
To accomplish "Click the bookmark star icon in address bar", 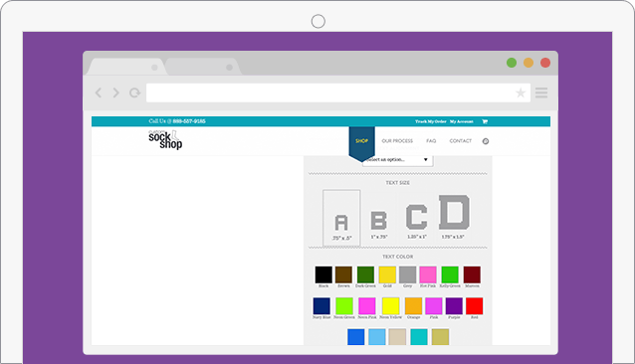I will (521, 93).
